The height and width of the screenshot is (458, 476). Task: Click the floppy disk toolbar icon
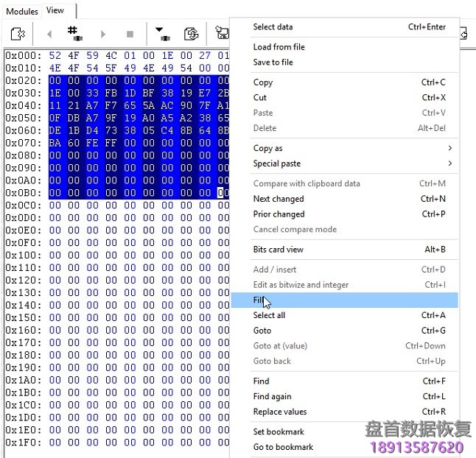point(220,34)
